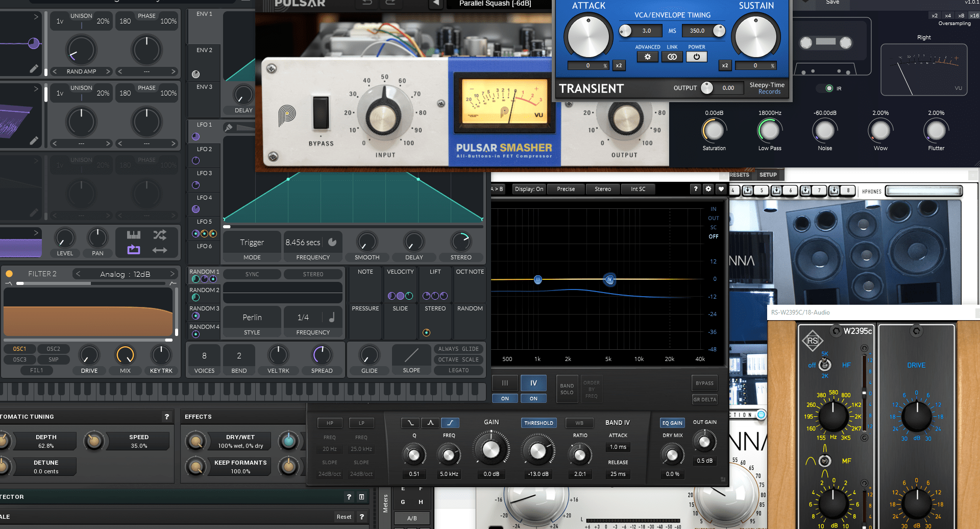Go to previous Filter 2 type arrow

[78, 274]
